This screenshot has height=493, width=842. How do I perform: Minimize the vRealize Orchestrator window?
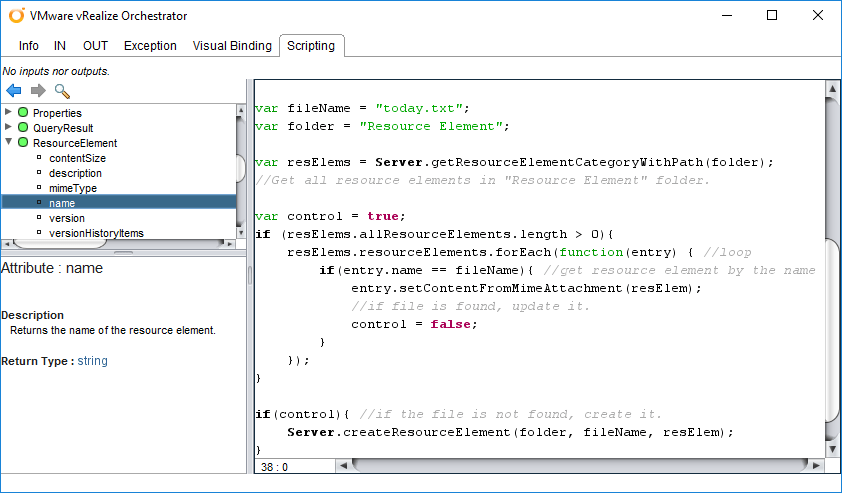pyautogui.click(x=727, y=15)
